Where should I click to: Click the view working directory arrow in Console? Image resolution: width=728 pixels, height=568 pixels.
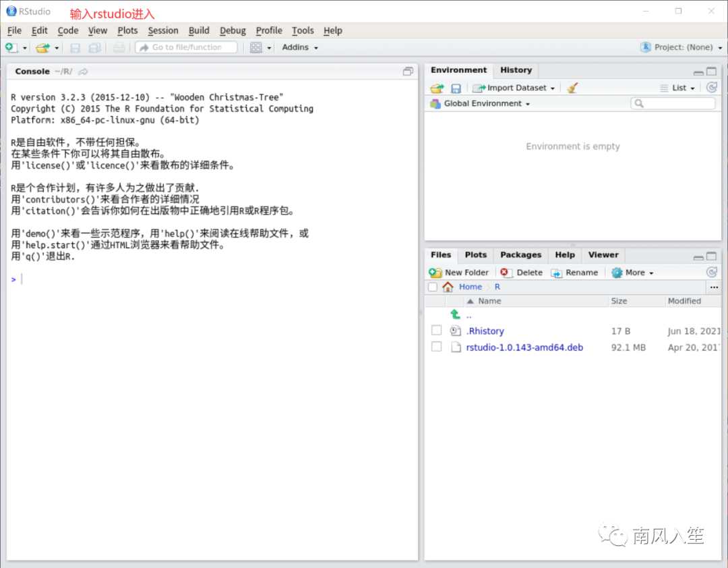coord(83,72)
